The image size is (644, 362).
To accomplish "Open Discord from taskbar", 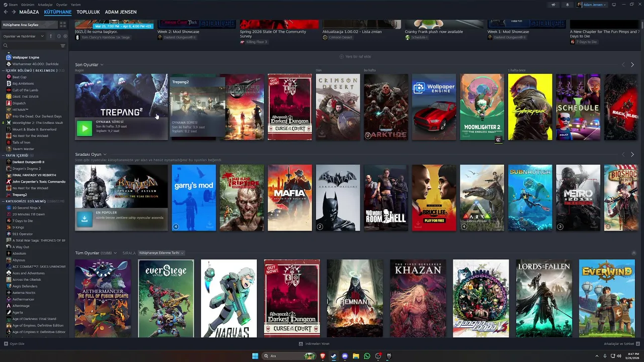I will coord(345,356).
